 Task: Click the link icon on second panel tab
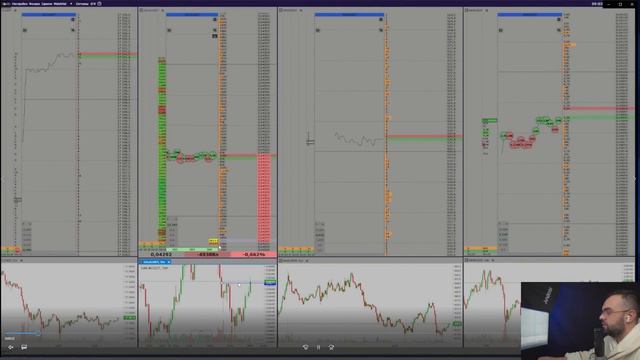tap(142, 10)
